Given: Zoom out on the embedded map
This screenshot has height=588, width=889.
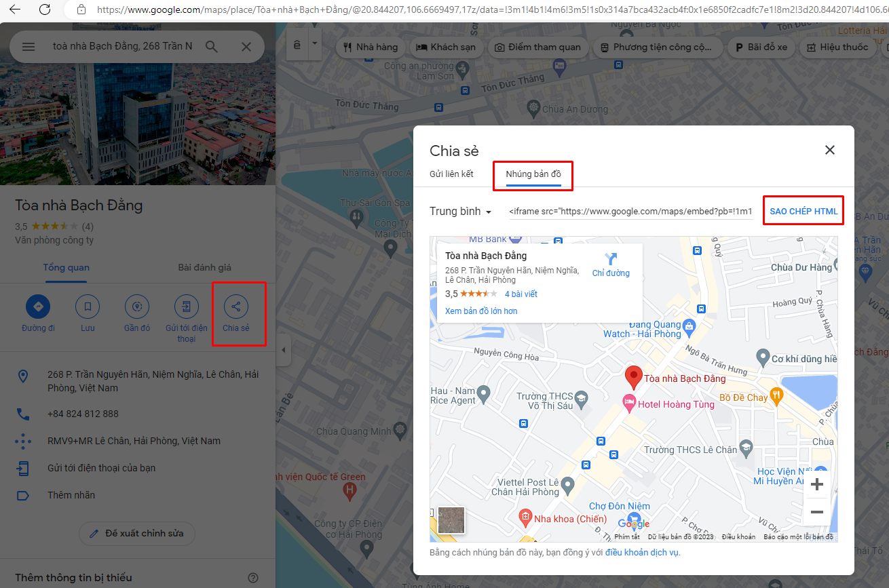Looking at the screenshot, I should (x=817, y=512).
